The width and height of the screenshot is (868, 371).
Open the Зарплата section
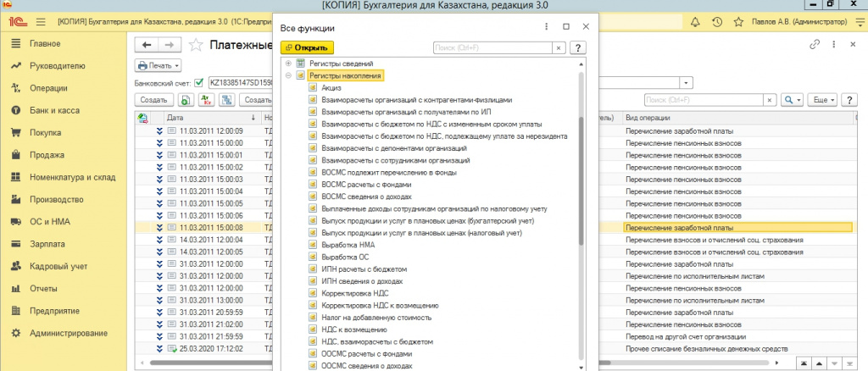pyautogui.click(x=47, y=244)
